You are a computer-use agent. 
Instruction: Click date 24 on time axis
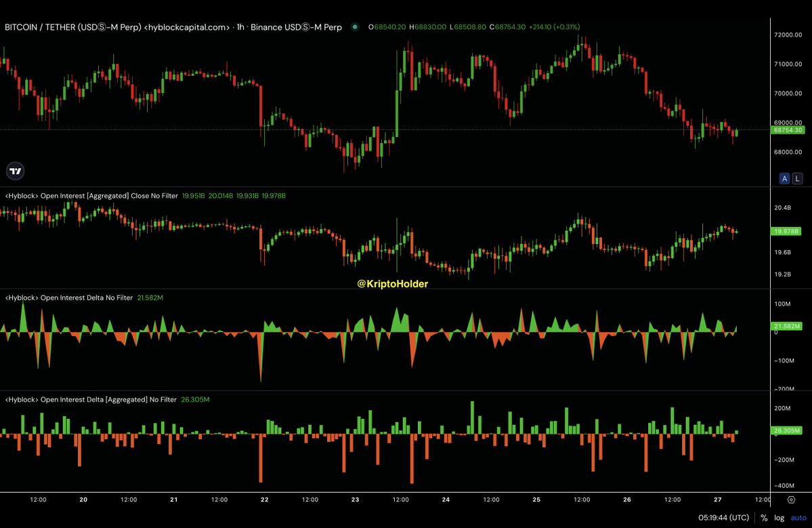(446, 500)
